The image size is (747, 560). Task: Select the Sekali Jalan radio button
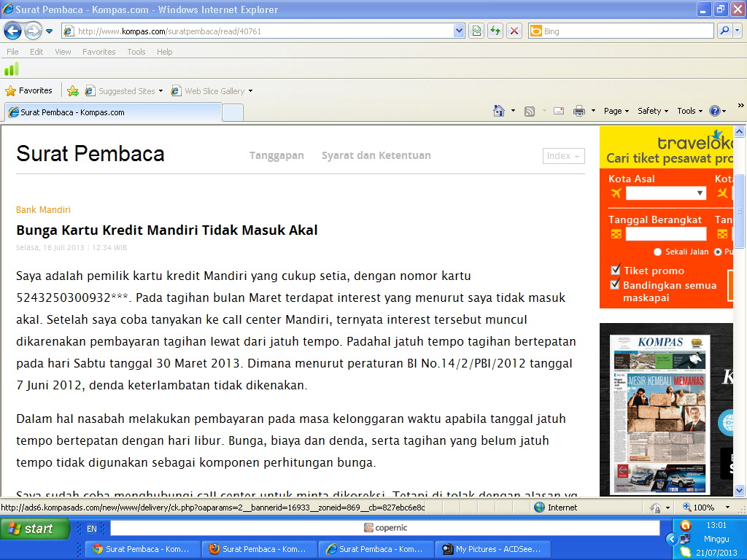click(x=658, y=252)
